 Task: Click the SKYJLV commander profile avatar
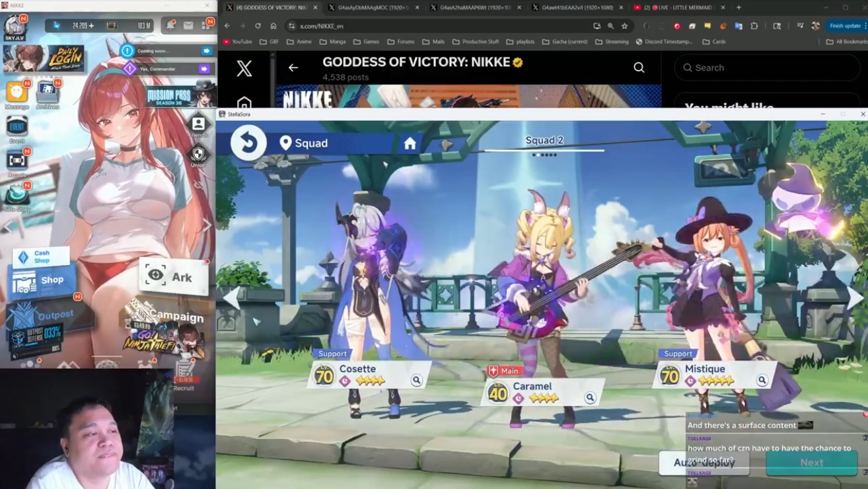(x=15, y=26)
